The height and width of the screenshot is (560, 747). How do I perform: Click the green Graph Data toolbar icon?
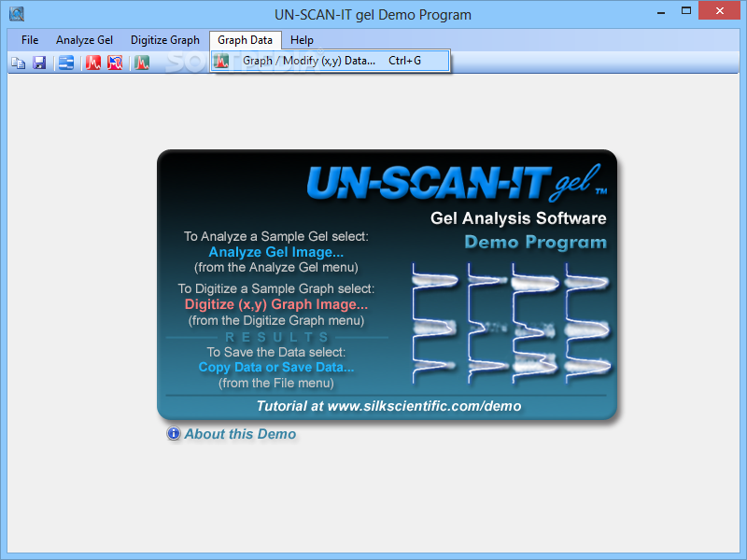pos(142,63)
